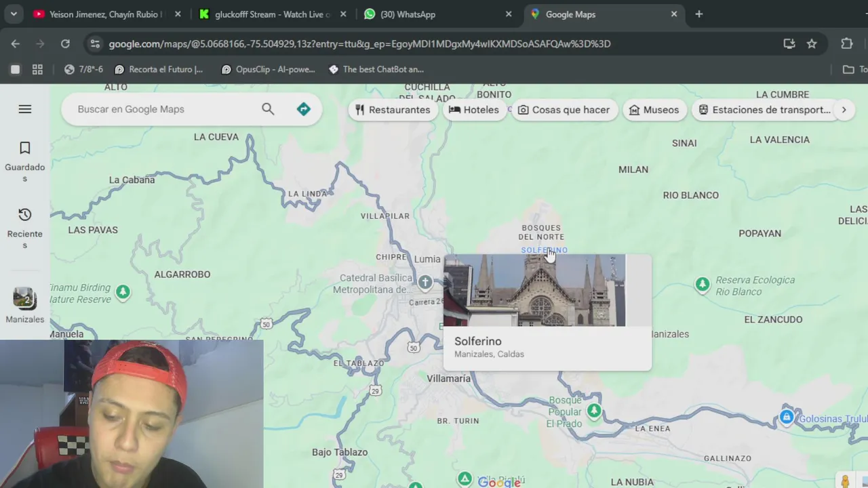Click the LAS PAVAS map label
Viewport: 868px width, 488px height.
click(93, 230)
